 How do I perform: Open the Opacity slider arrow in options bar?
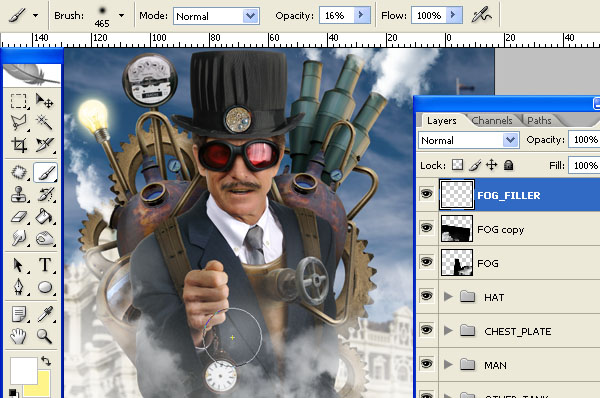click(x=360, y=15)
